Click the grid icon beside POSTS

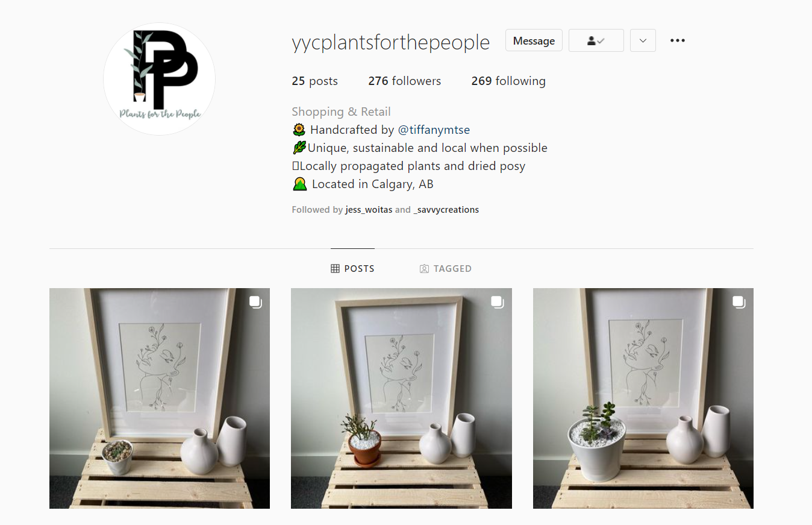tap(335, 269)
